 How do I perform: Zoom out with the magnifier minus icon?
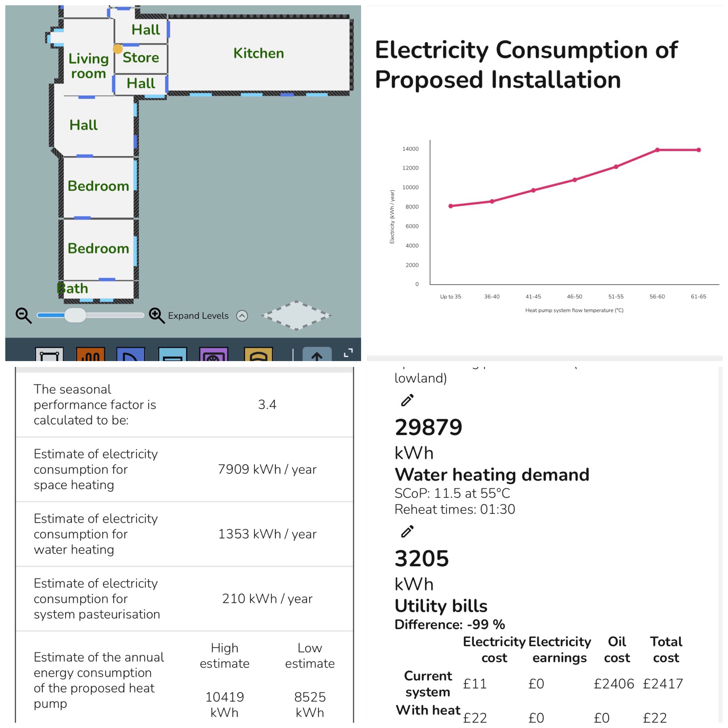point(24,315)
